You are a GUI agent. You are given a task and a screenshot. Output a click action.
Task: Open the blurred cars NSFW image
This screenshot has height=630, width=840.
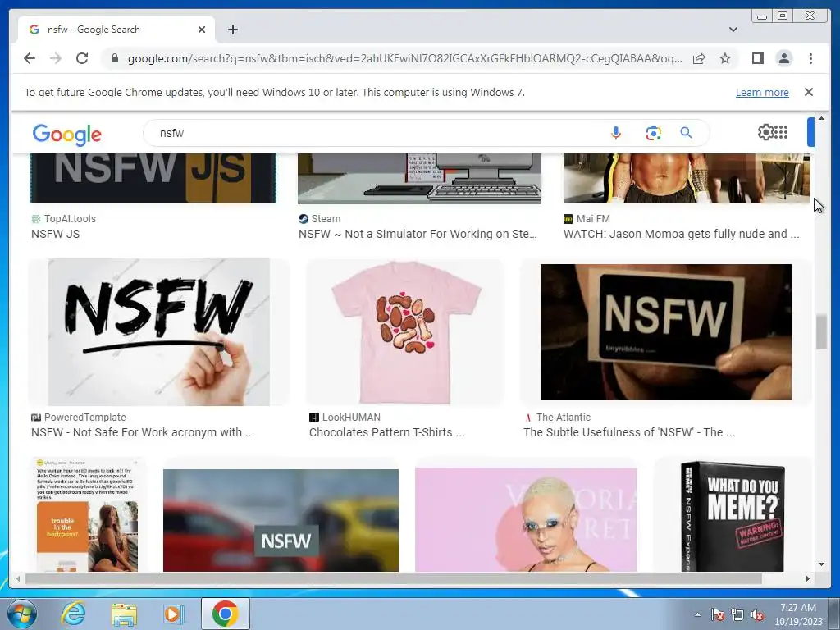coord(281,520)
